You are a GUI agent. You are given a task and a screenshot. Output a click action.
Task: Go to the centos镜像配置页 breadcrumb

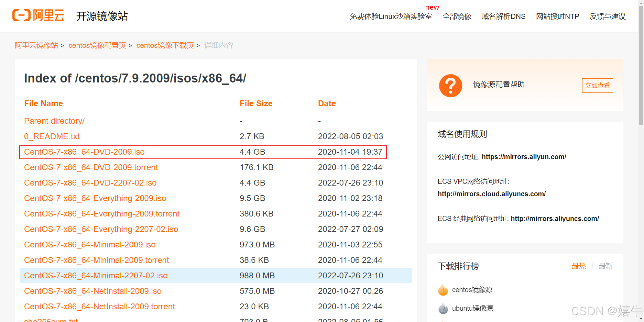click(97, 45)
